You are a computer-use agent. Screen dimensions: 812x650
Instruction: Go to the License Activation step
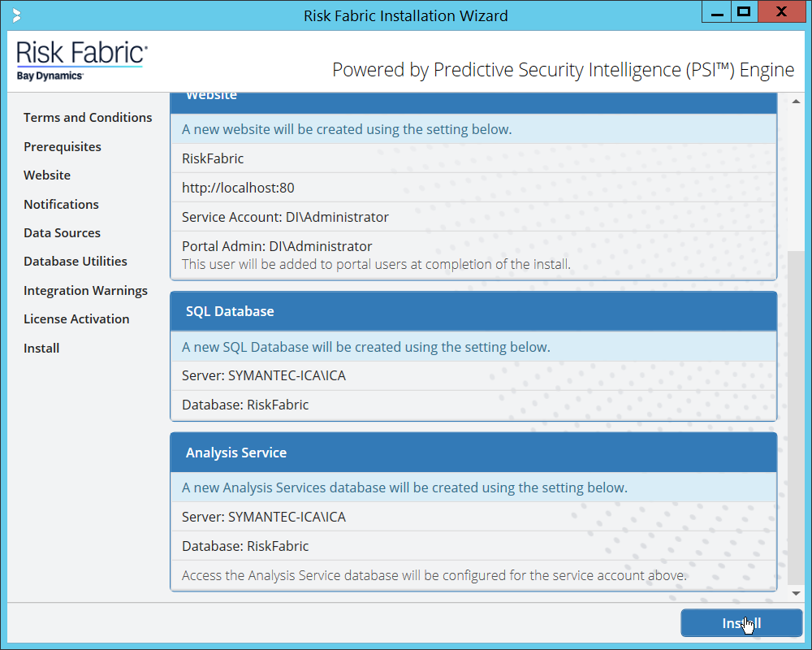pos(76,319)
